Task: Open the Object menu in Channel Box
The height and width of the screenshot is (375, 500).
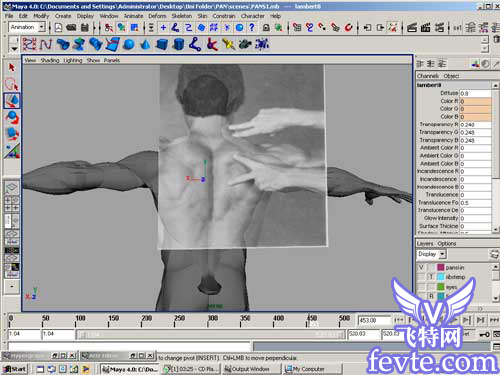Action: (x=451, y=76)
